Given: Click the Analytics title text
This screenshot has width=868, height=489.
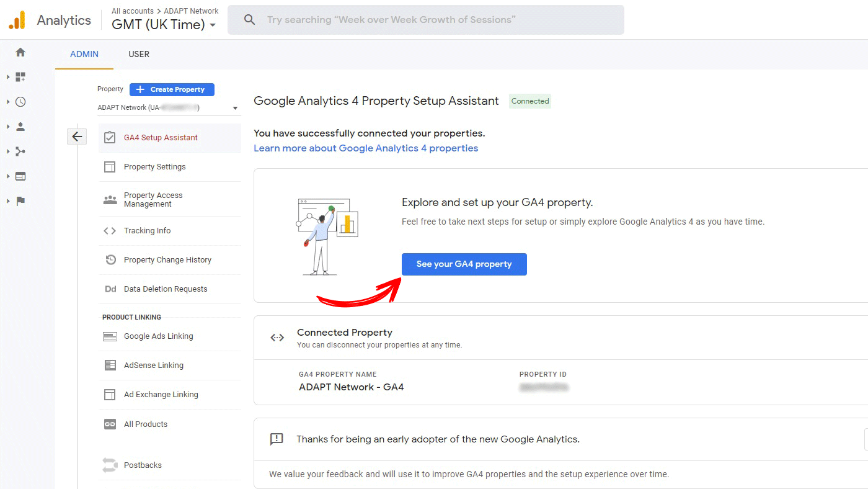Looking at the screenshot, I should [64, 20].
